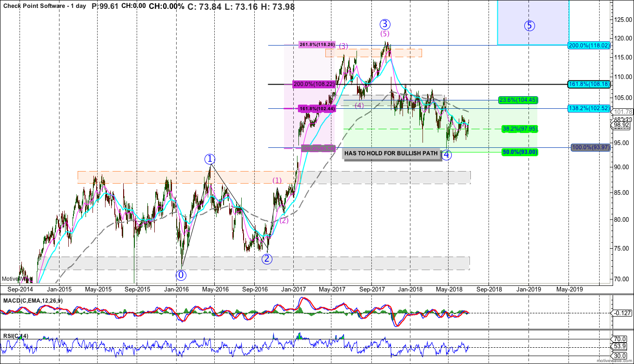This screenshot has height=364, width=634.
Task: Select the blue wave 5 target box
Action: point(533,22)
